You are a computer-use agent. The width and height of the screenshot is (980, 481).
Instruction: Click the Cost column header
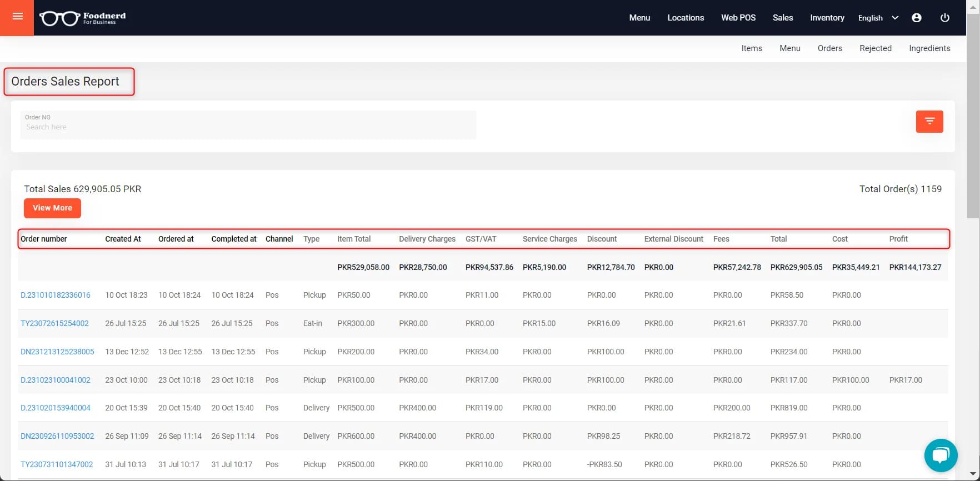[840, 239]
